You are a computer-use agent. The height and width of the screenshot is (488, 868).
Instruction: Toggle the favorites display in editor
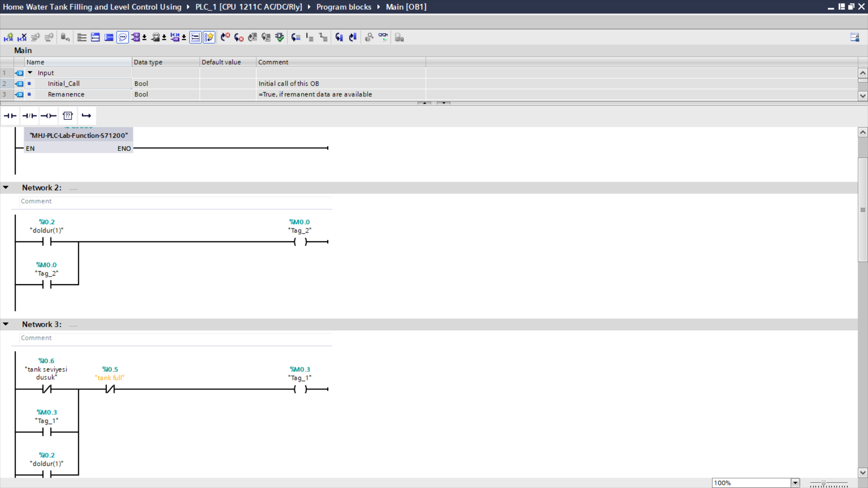coord(195,37)
